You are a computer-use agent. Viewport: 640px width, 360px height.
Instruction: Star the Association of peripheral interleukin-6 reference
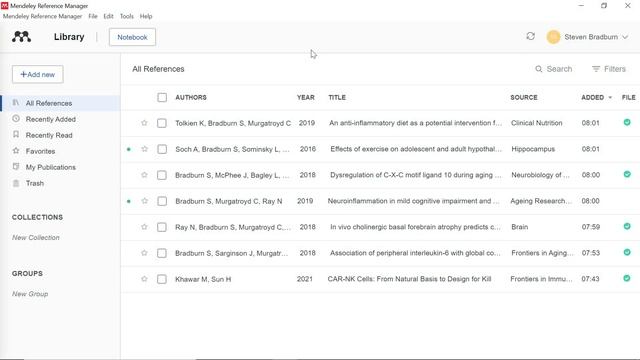(x=144, y=253)
